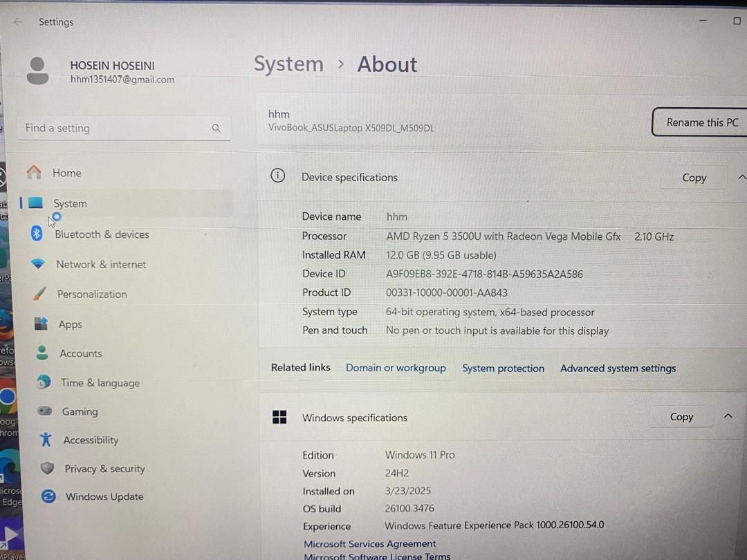The image size is (747, 560).
Task: Click the System monitor icon in the sidebar
Action: click(x=36, y=203)
